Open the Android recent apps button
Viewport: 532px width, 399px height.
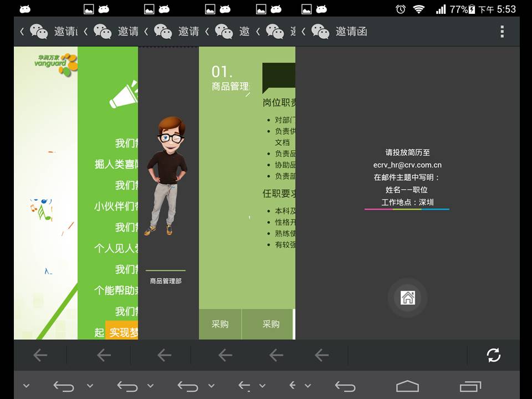pyautogui.click(x=470, y=386)
